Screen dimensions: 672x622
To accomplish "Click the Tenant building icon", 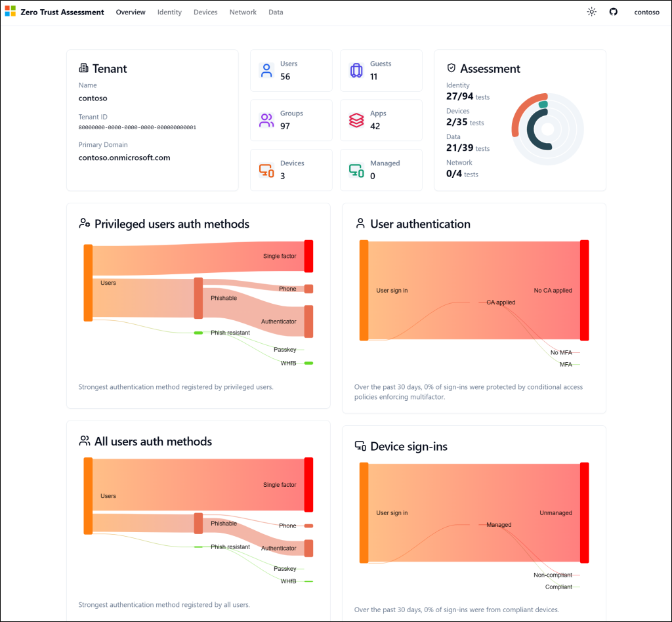I will click(83, 68).
